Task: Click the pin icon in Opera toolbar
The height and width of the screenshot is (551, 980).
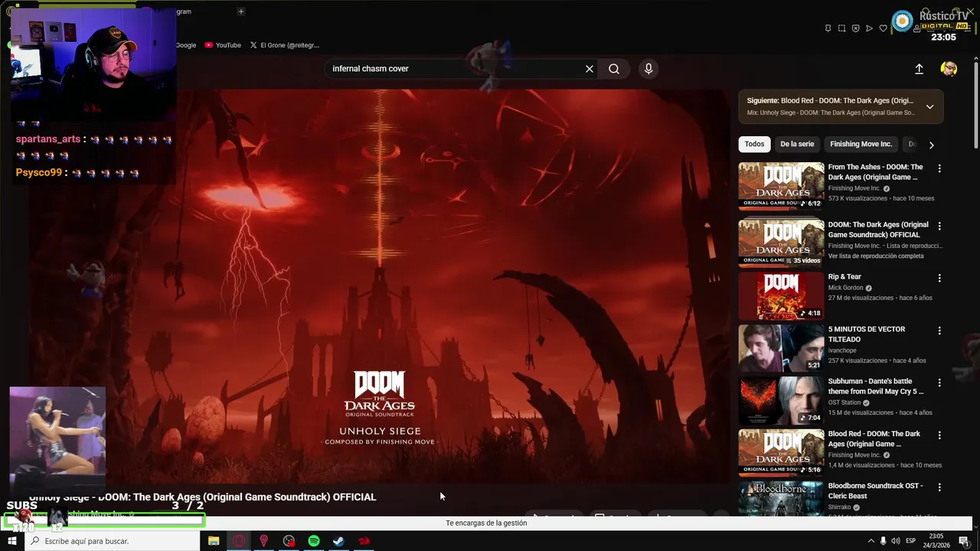Action: [828, 28]
